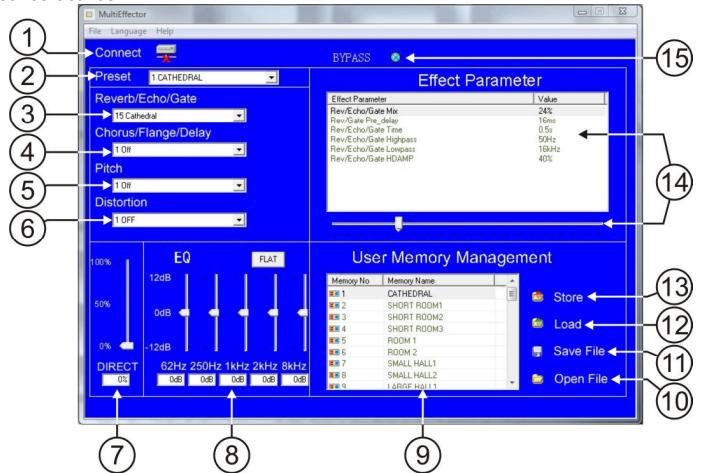Click the 1kHz EQ slider handle
Image resolution: width=701 pixels, height=473 pixels.
point(244,313)
